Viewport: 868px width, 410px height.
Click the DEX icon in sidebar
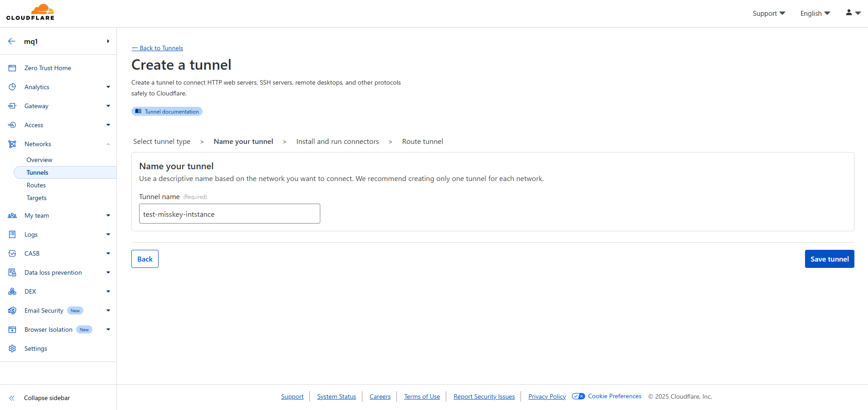pyautogui.click(x=12, y=291)
